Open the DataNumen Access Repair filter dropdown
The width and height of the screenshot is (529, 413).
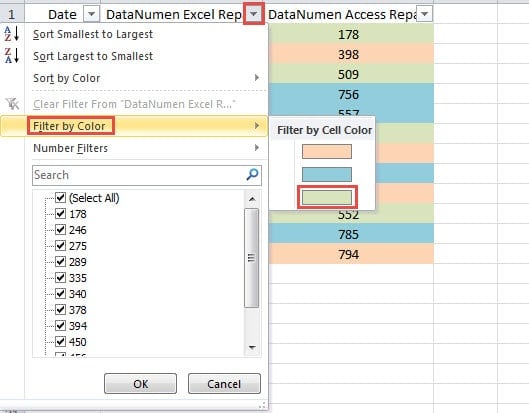click(425, 14)
